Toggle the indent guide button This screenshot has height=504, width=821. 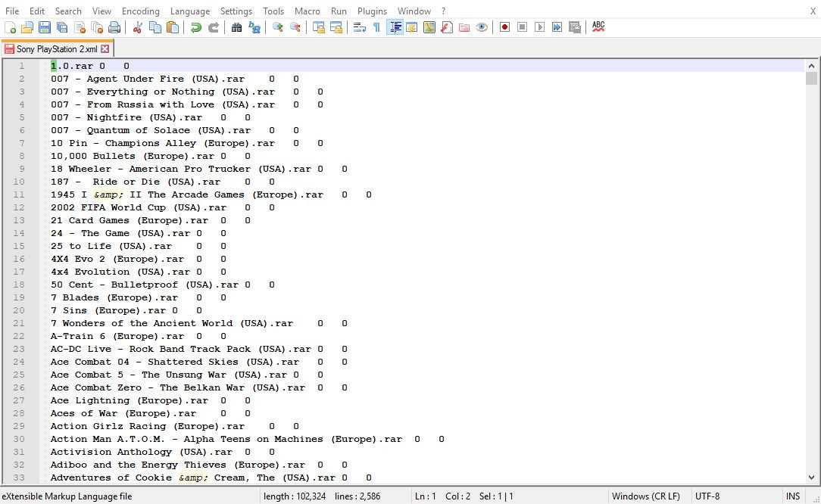(x=395, y=27)
